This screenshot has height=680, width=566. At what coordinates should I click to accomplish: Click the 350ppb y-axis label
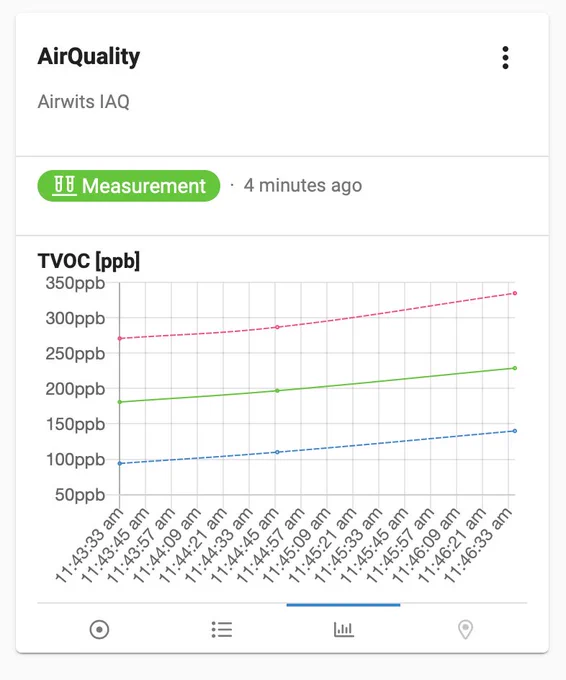(75, 284)
